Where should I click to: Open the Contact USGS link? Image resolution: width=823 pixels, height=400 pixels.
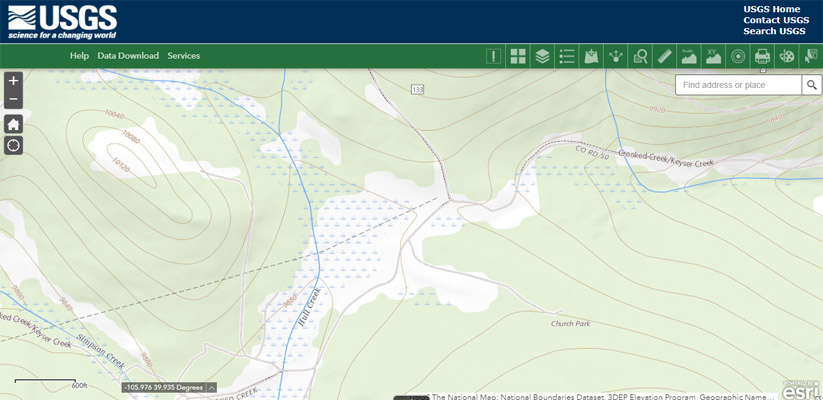point(776,20)
